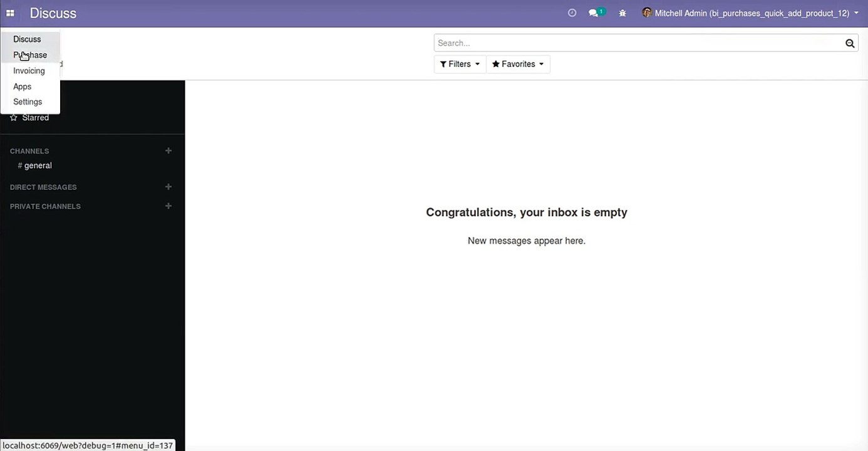Open the Mitchell Admin user dropdown

(750, 13)
